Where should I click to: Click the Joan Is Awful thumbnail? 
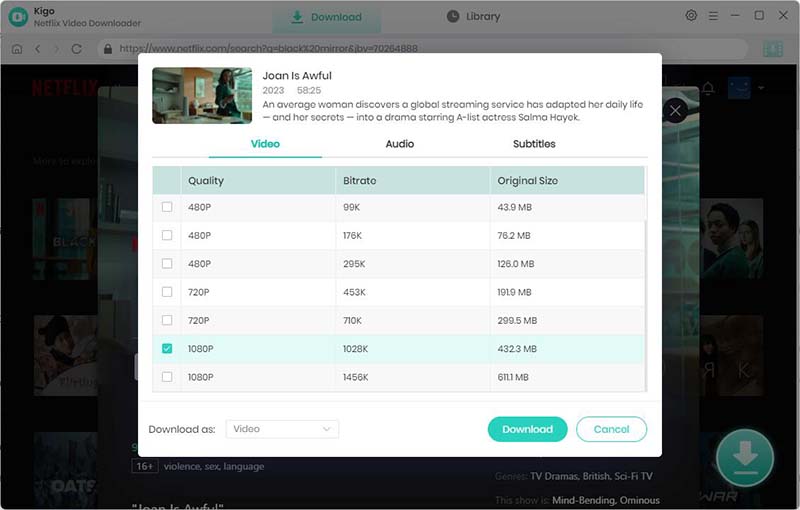coord(202,95)
